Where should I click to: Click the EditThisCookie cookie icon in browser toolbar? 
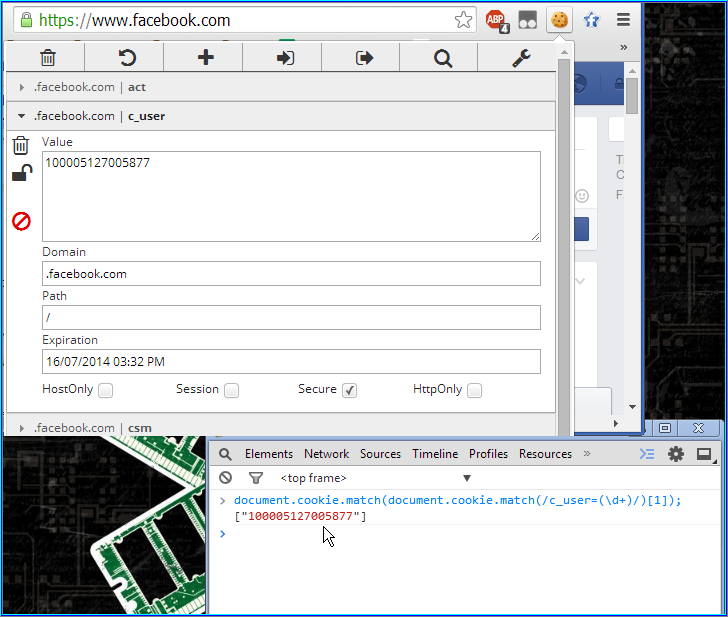[x=559, y=20]
